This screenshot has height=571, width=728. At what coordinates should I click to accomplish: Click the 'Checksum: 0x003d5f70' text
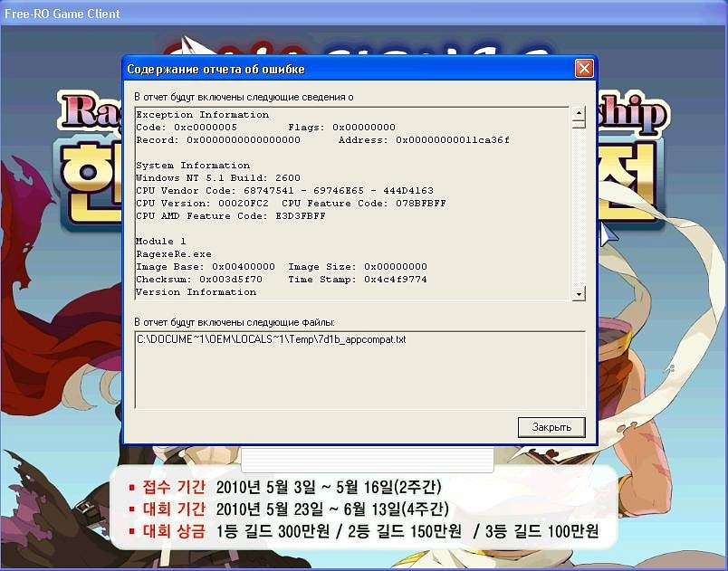199,280
